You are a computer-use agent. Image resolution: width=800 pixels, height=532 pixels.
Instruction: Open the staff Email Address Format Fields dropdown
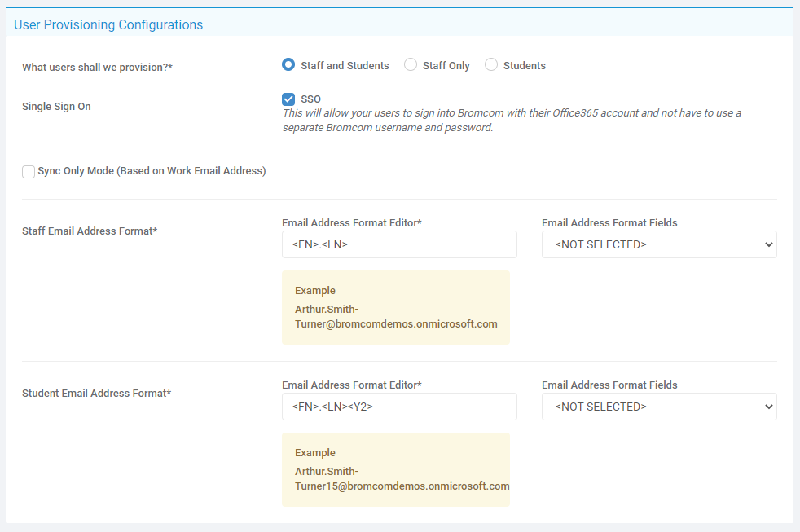658,244
